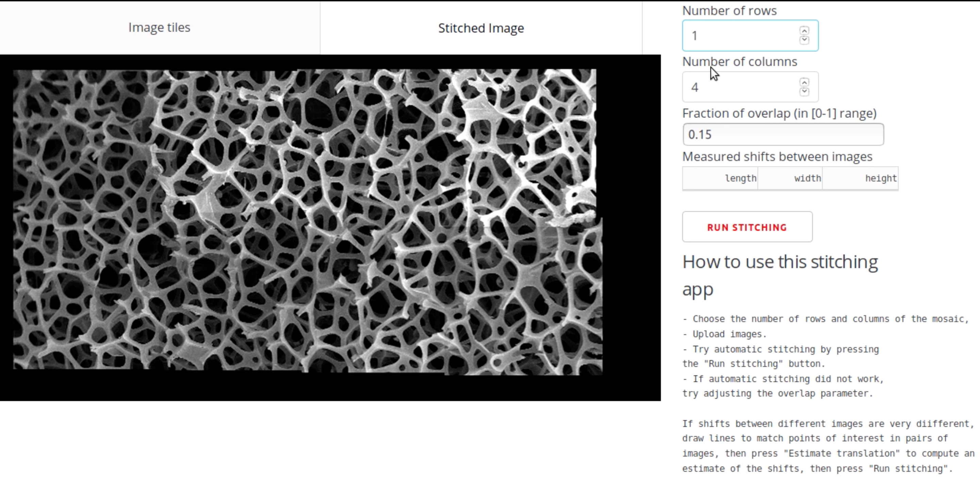Click the height column header

860,178
